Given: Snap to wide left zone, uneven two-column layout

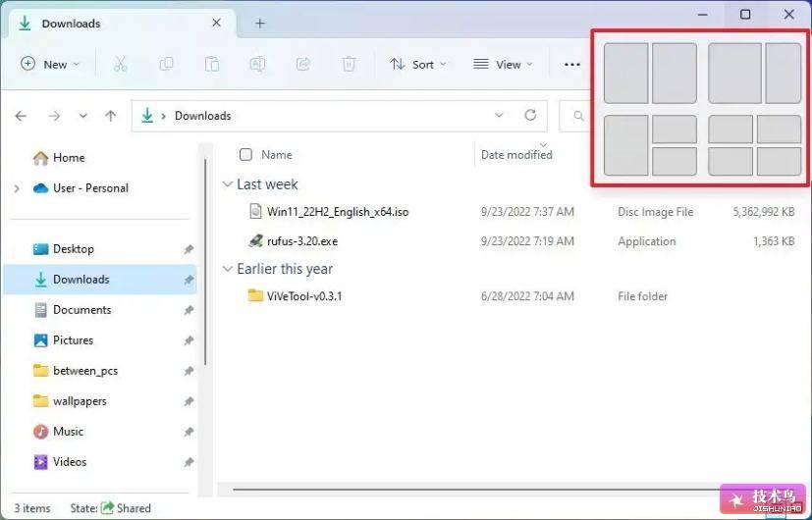Looking at the screenshot, I should point(734,73).
